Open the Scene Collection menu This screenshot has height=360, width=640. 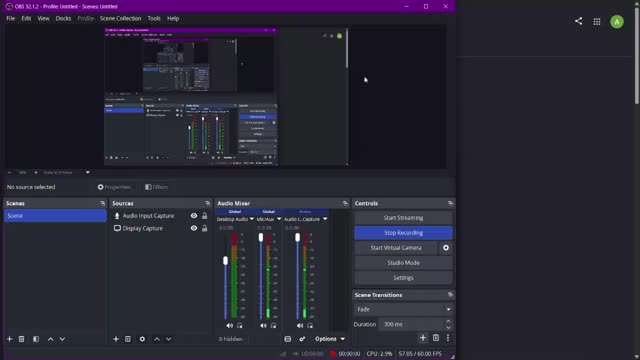click(x=120, y=18)
